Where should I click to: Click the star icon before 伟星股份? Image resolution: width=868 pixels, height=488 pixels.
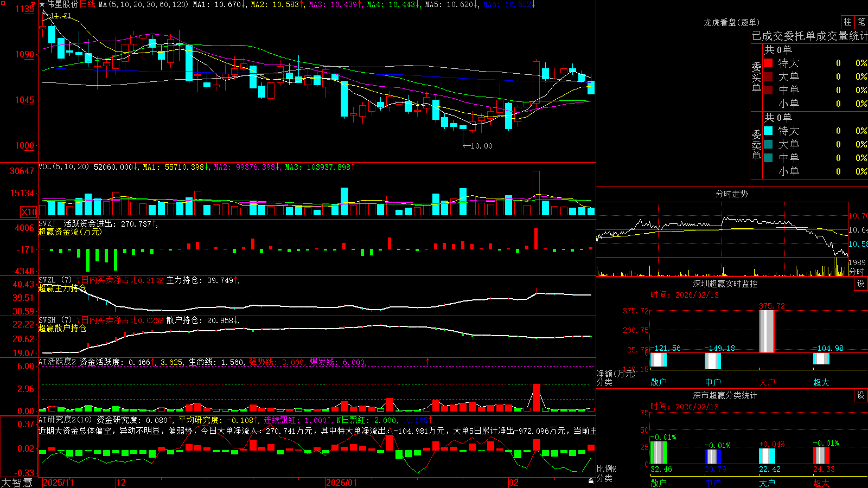42,4
